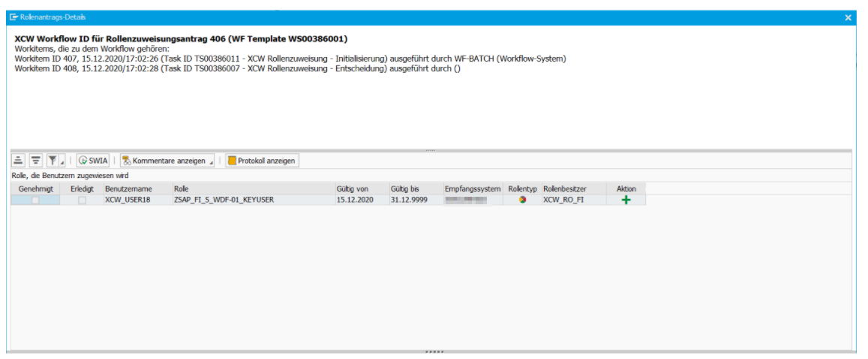Viewport: 868px width, 359px height.
Task: Click the blurred Empfangssystem cell
Action: pos(474,200)
